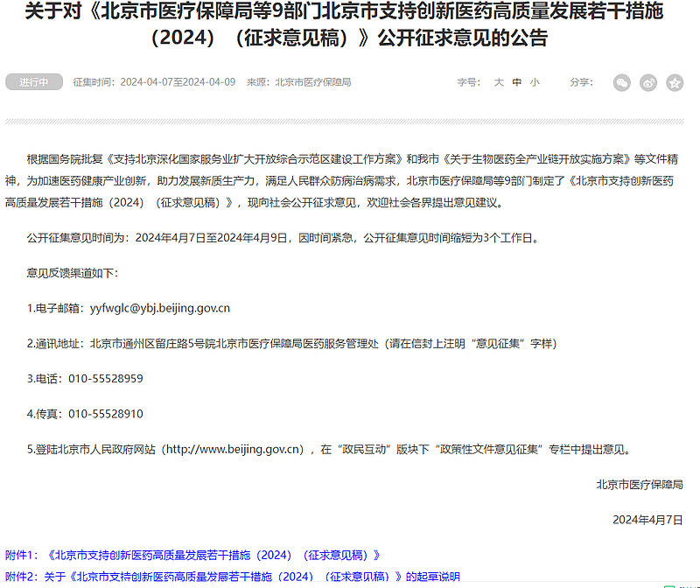This screenshot has height=588, width=700.
Task: Click the email yyfwglc@ybj.beijing.gov.cn
Action: pos(160,308)
